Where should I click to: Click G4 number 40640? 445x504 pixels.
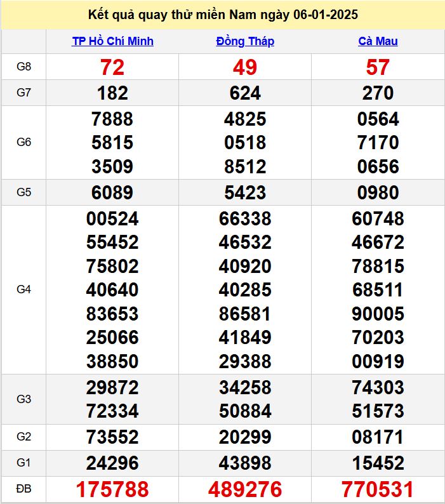click(x=112, y=289)
